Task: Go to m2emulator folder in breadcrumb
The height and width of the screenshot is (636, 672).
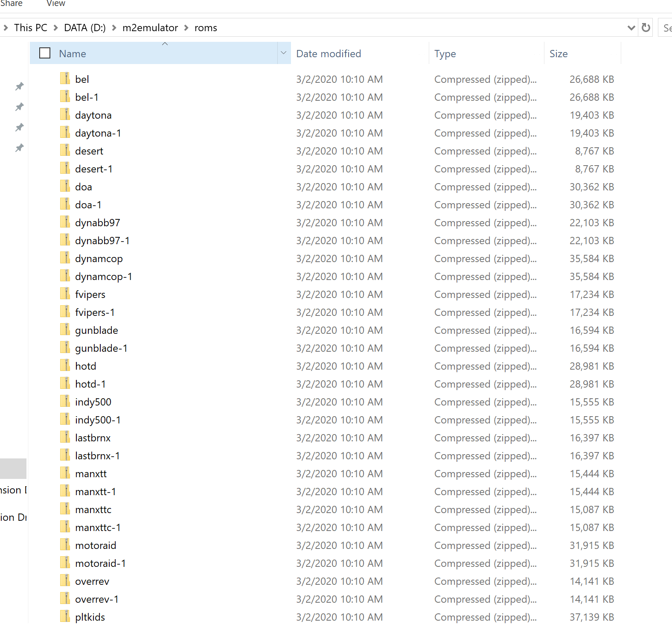Action: [150, 28]
